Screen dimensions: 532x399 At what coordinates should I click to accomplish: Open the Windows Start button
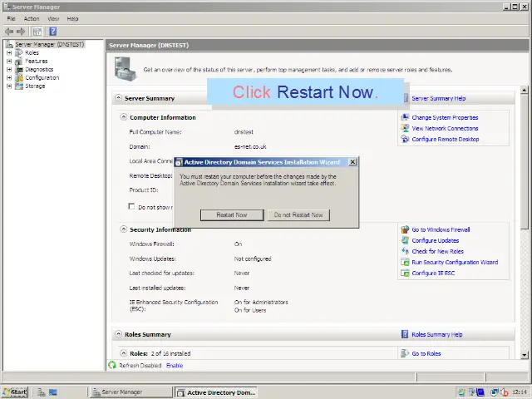(x=15, y=392)
